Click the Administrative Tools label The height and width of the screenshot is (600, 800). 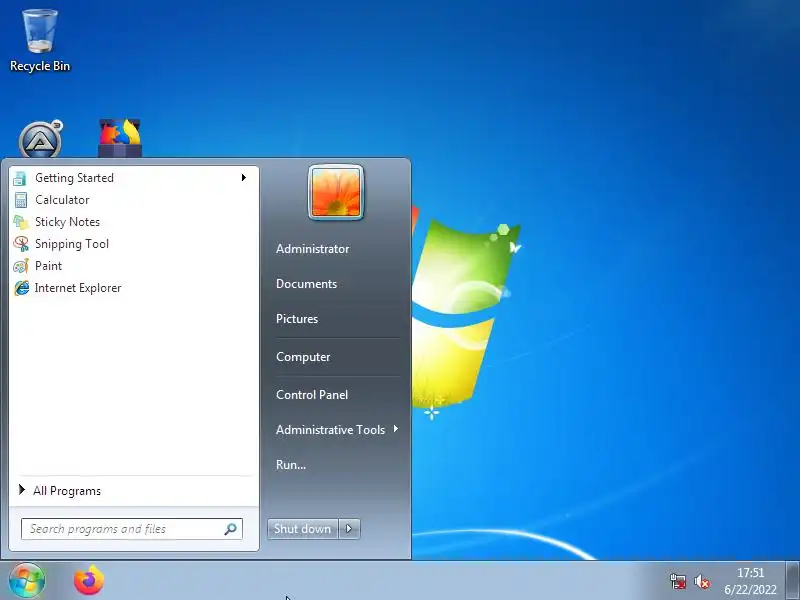[330, 430]
